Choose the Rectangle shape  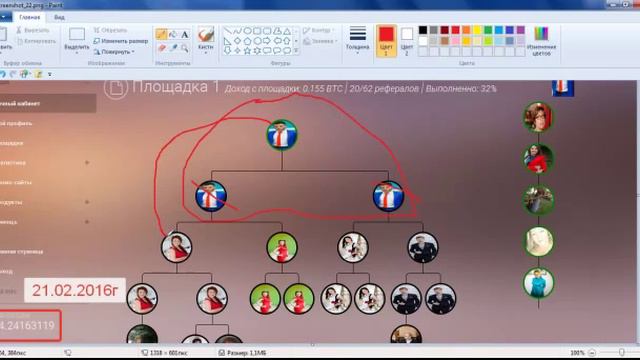click(257, 31)
